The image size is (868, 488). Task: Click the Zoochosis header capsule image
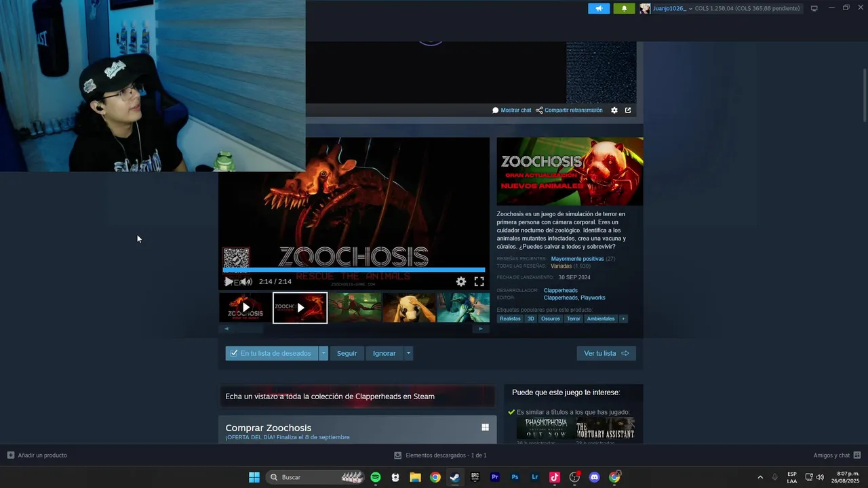pyautogui.click(x=570, y=171)
